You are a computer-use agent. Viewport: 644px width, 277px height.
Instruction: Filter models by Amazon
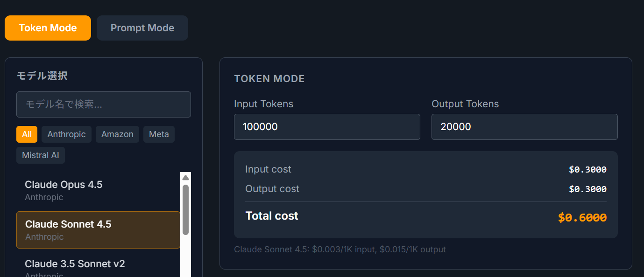pos(117,134)
